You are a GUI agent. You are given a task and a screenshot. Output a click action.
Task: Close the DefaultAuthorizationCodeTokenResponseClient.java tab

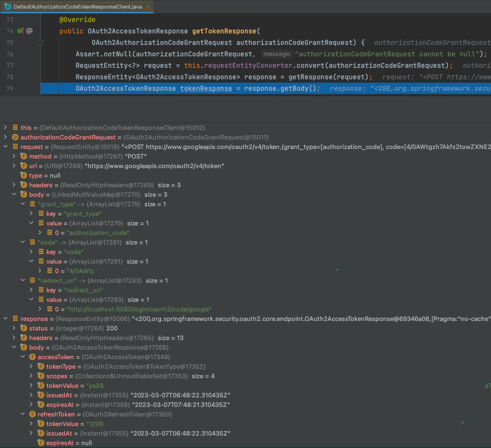tap(147, 7)
